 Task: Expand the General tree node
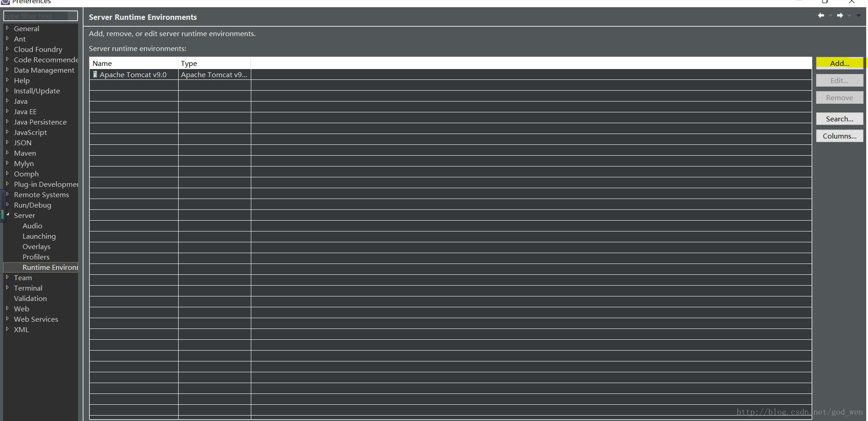(x=7, y=28)
